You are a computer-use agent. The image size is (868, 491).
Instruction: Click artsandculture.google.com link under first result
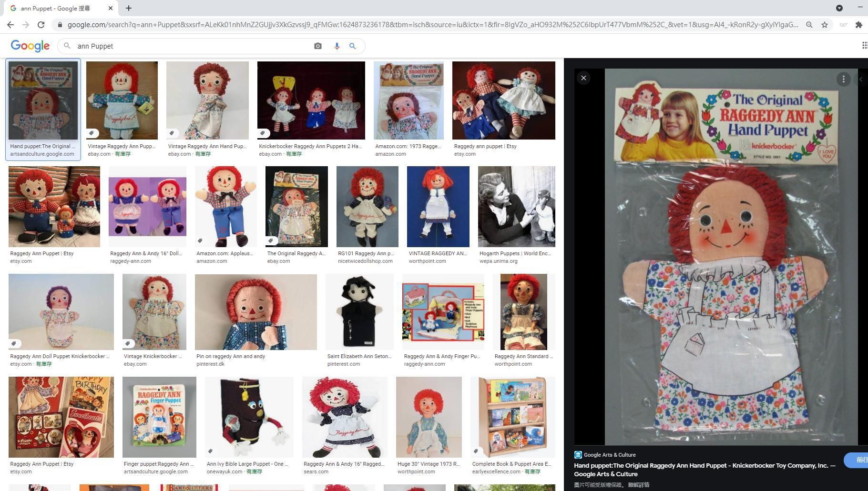coord(42,154)
